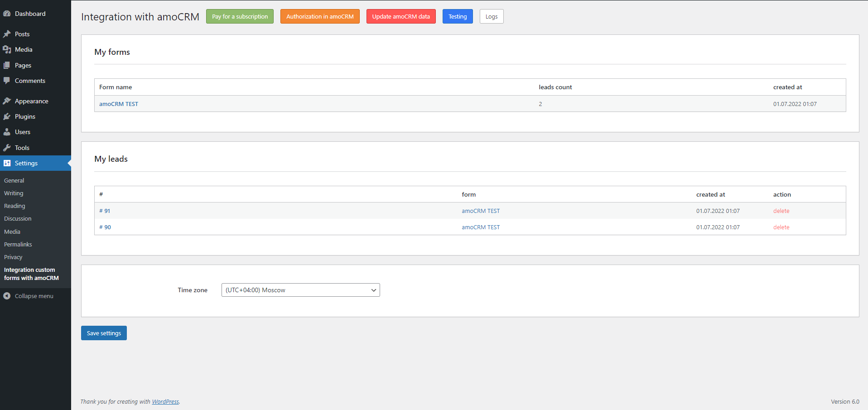
Task: Click the Posts pushpin icon
Action: [x=7, y=34]
